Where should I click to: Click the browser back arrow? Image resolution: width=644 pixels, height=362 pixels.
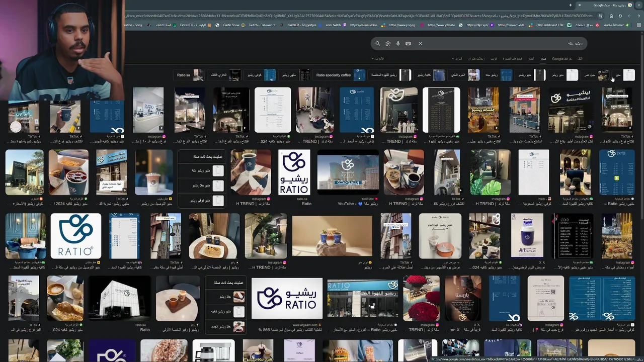click(637, 16)
